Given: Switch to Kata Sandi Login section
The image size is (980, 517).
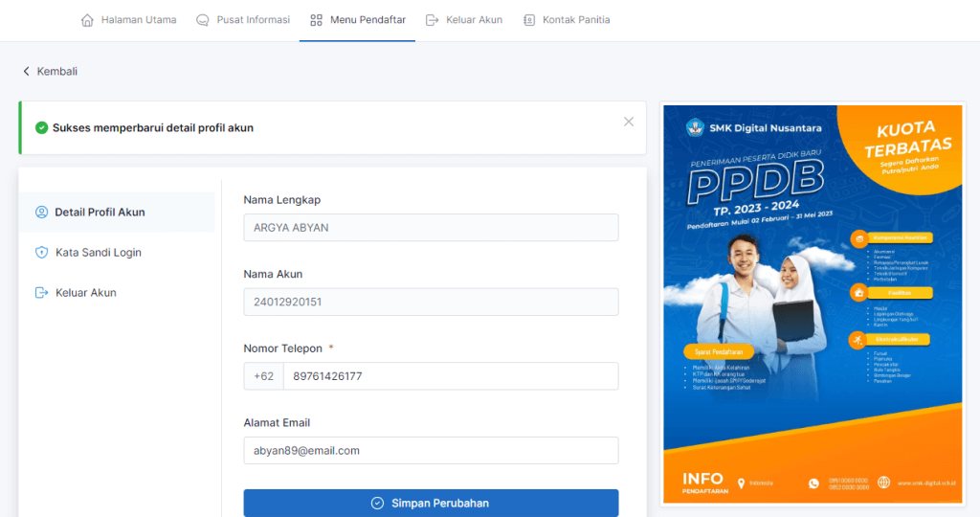Looking at the screenshot, I should click(x=98, y=253).
